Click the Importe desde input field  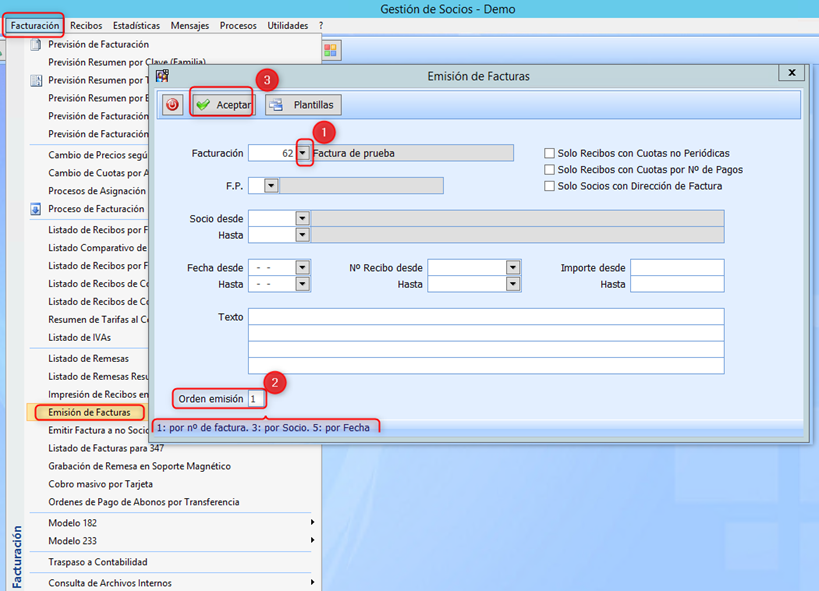tap(676, 268)
